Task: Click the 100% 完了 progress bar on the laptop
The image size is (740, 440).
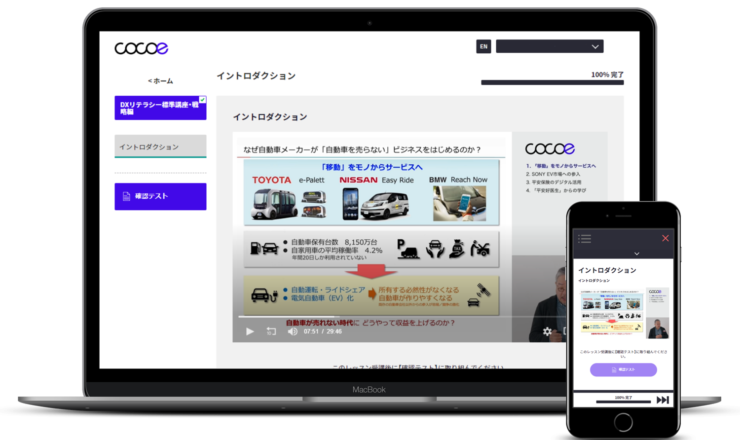Action: (552, 83)
